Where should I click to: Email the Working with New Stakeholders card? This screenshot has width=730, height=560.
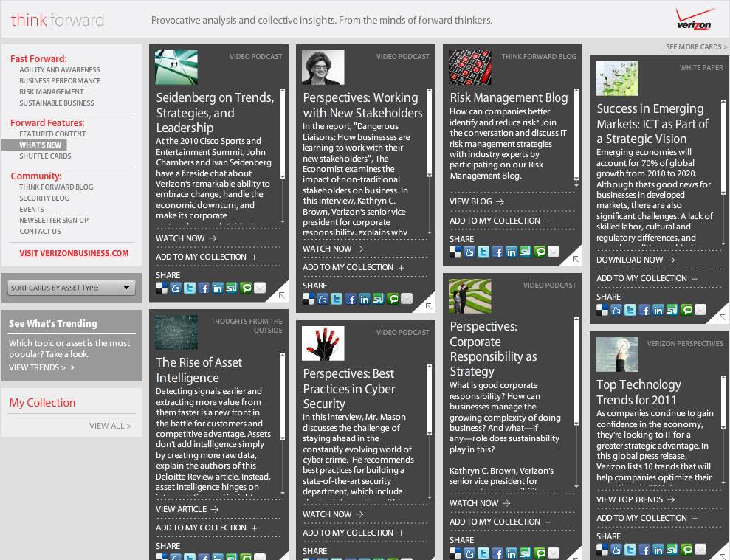(407, 299)
